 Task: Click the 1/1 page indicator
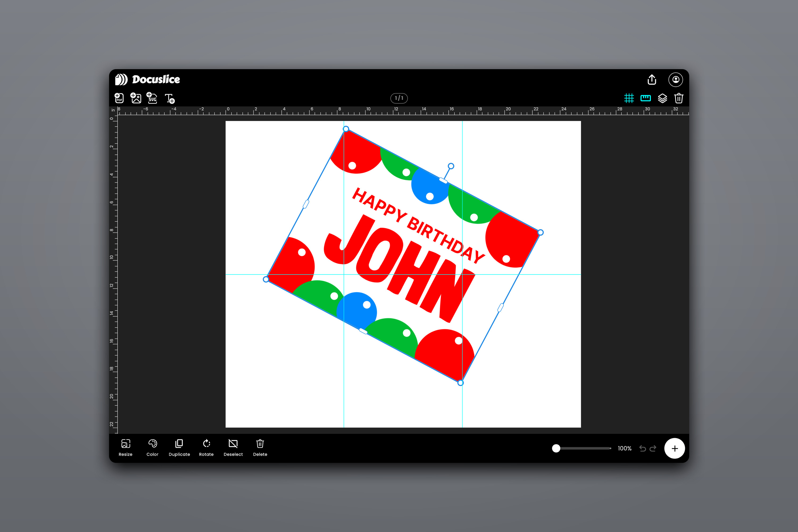point(399,98)
